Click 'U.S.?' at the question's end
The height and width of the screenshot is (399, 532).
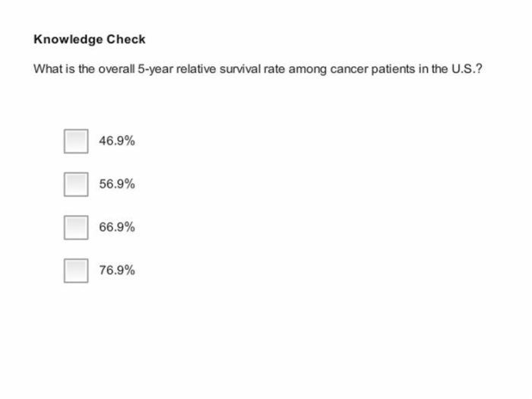click(x=467, y=69)
